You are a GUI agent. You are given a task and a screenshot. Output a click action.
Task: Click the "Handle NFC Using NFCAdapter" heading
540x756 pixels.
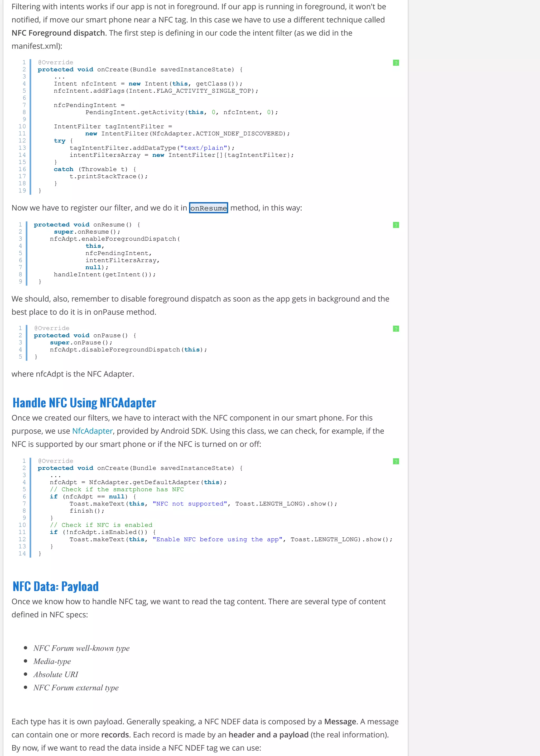[84, 403]
